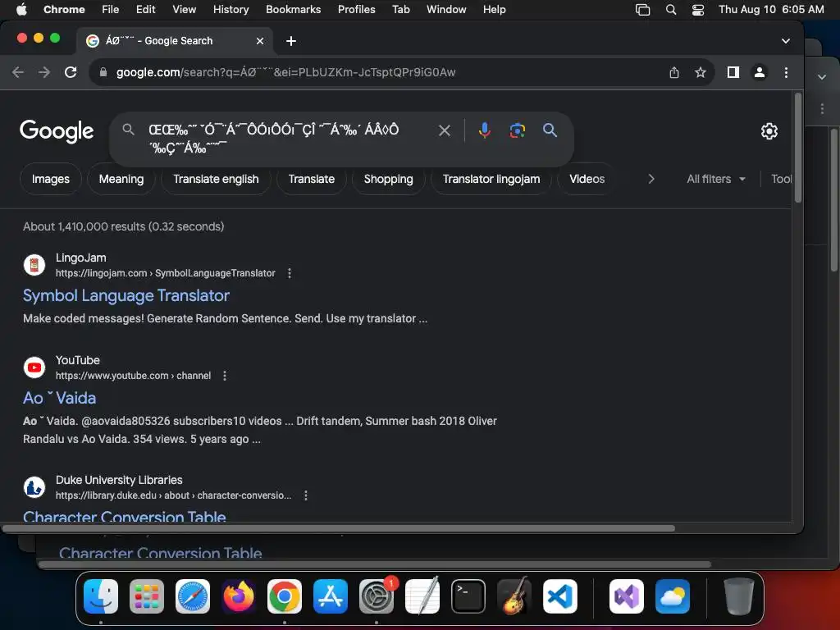Select the Translate filter chip
The width and height of the screenshot is (840, 630).
(x=311, y=179)
